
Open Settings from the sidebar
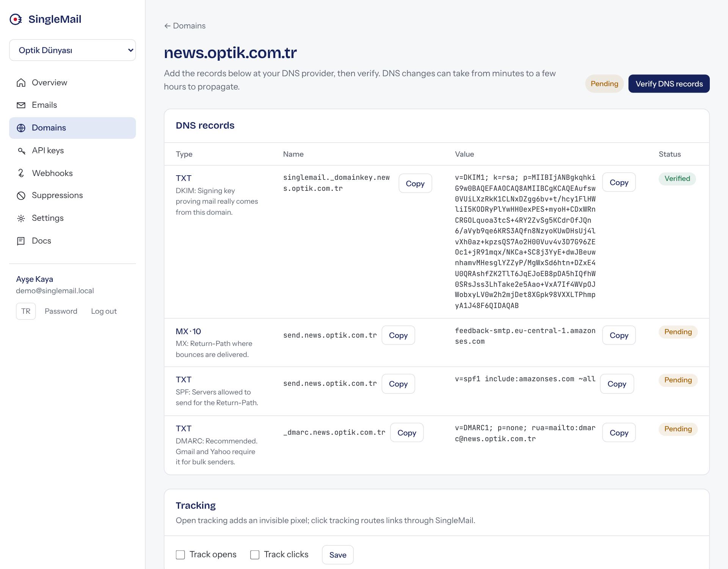pos(72,218)
